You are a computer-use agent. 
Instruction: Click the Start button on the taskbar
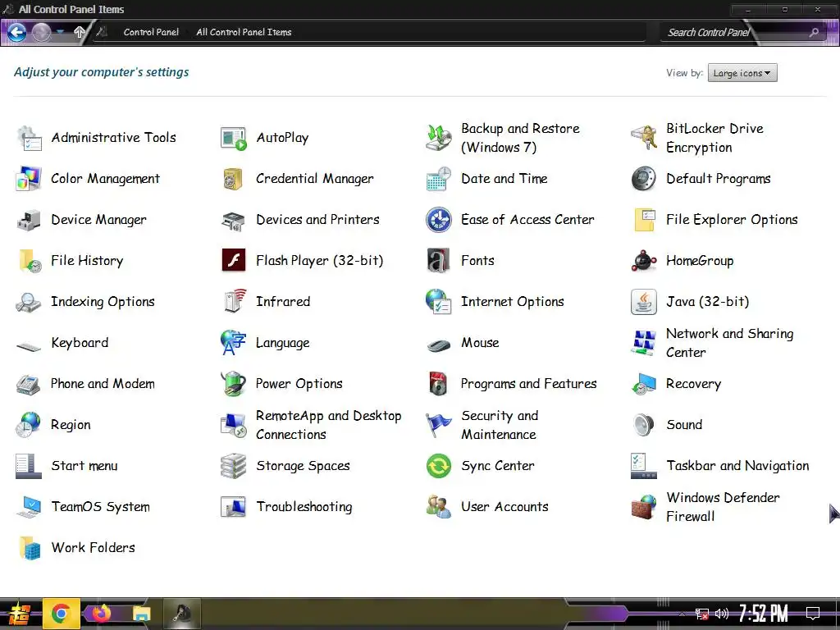(19, 614)
